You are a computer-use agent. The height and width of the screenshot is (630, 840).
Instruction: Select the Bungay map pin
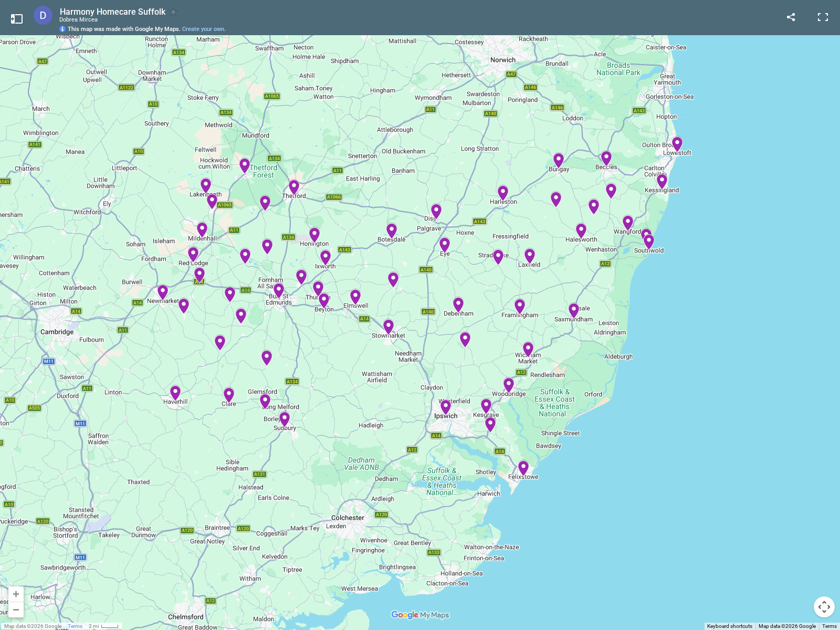pos(559,160)
